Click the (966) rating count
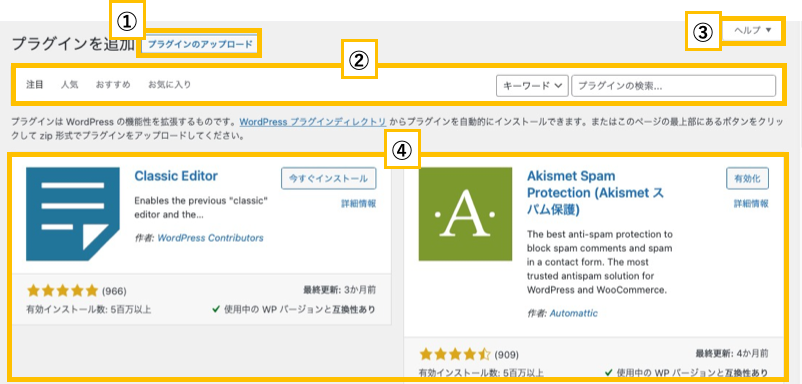 click(x=114, y=291)
